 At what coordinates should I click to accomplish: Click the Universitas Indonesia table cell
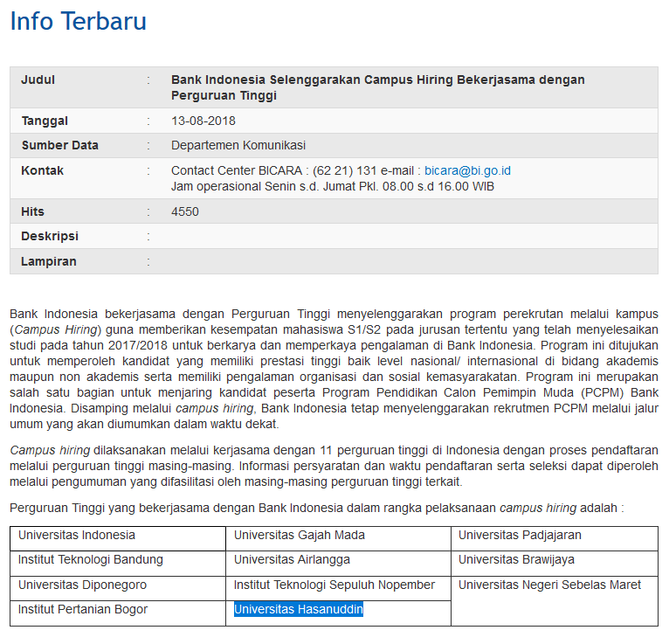click(118, 538)
